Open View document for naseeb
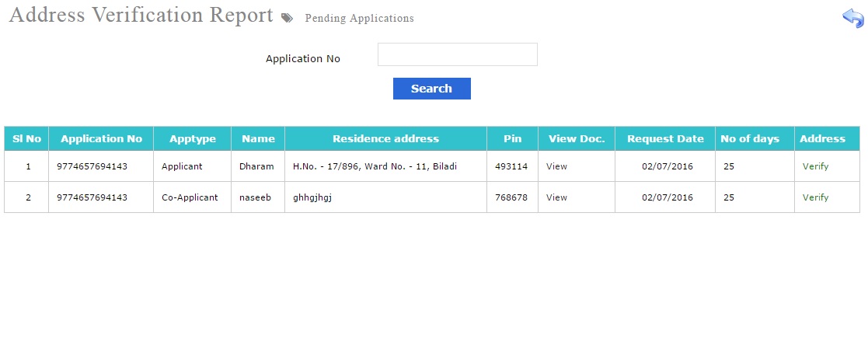Screen dimensions: 868x349 coord(557,197)
